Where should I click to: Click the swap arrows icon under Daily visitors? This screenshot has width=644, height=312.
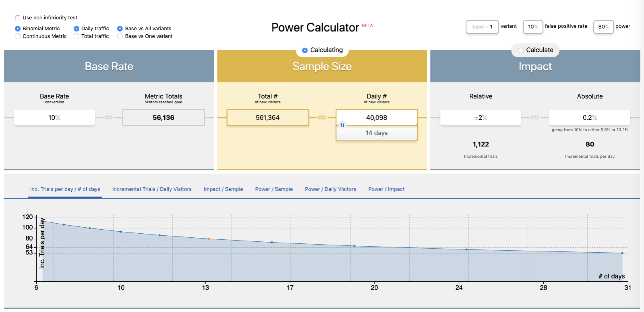point(342,125)
